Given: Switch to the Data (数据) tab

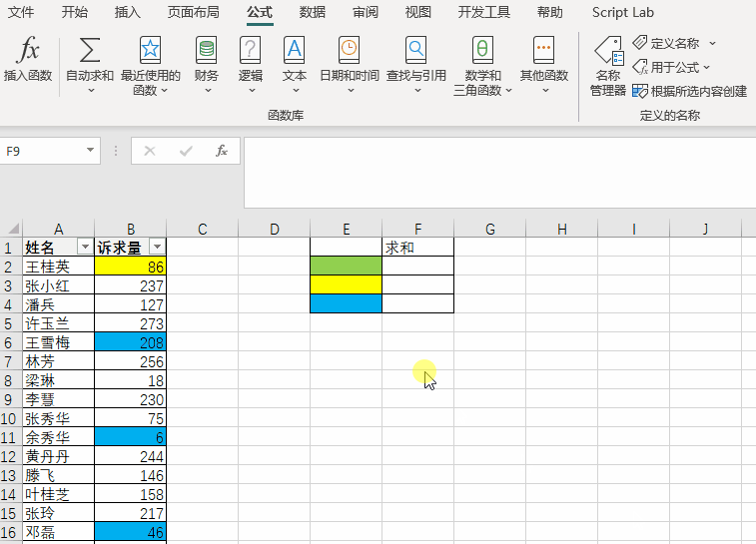Looking at the screenshot, I should (x=313, y=12).
